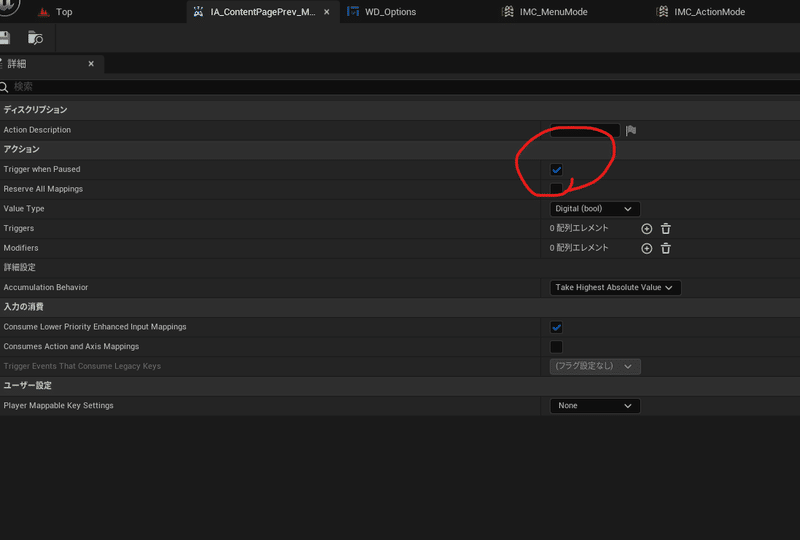Open the IMC_ActionMode tab
Screen dimensions: 800x540
click(x=701, y=12)
